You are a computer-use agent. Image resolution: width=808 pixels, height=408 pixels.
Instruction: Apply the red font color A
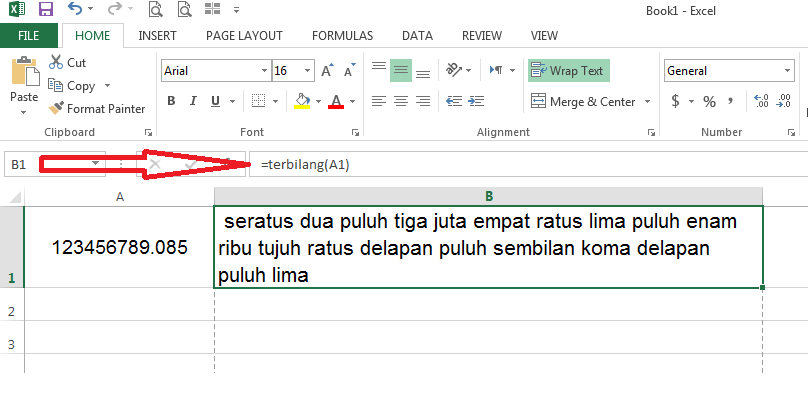[x=336, y=101]
